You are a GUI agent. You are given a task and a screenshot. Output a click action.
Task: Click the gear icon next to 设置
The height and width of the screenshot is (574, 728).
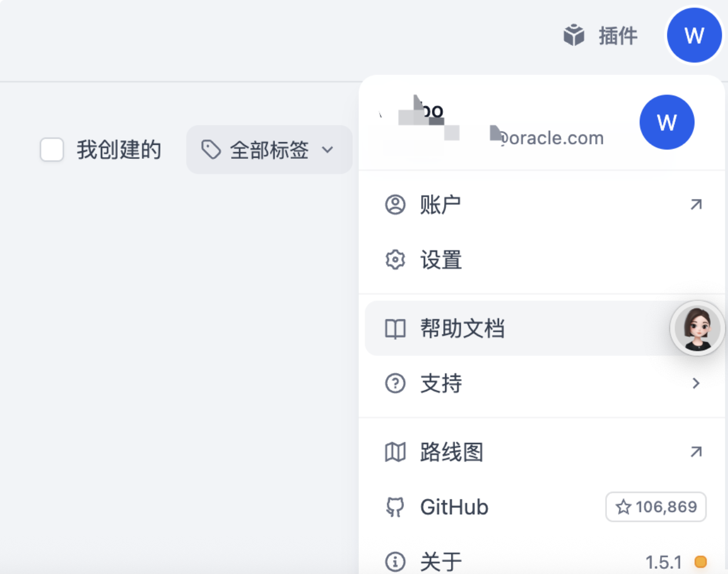coord(395,260)
